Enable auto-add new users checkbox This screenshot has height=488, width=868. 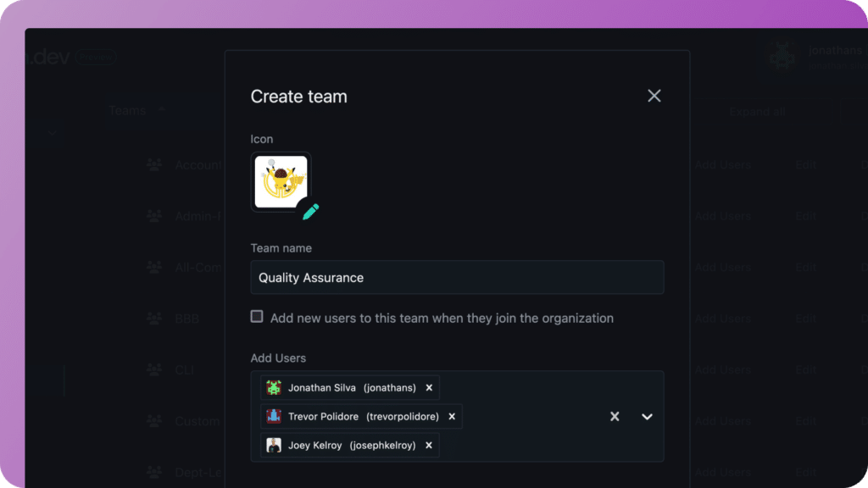click(x=256, y=317)
